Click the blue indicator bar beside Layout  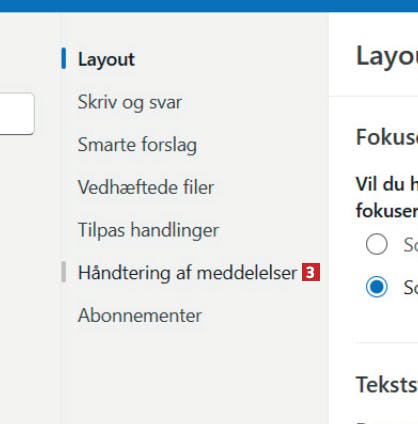click(x=63, y=59)
